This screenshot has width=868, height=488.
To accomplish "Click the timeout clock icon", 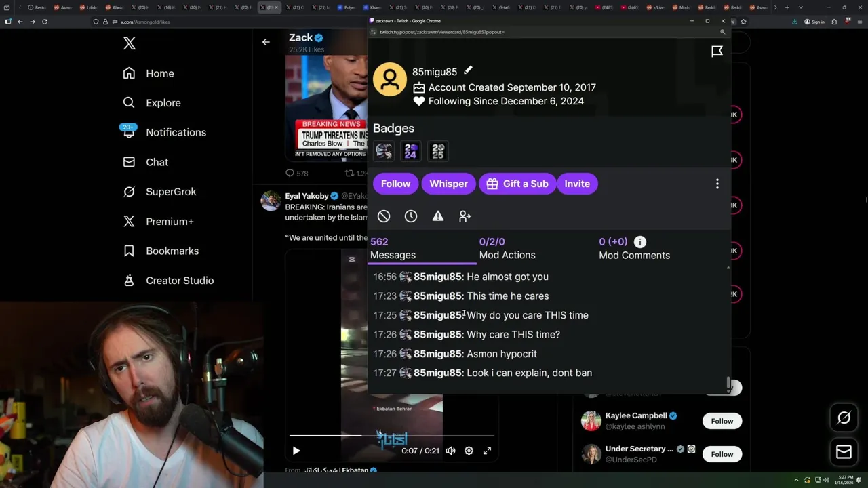I will pyautogui.click(x=411, y=216).
